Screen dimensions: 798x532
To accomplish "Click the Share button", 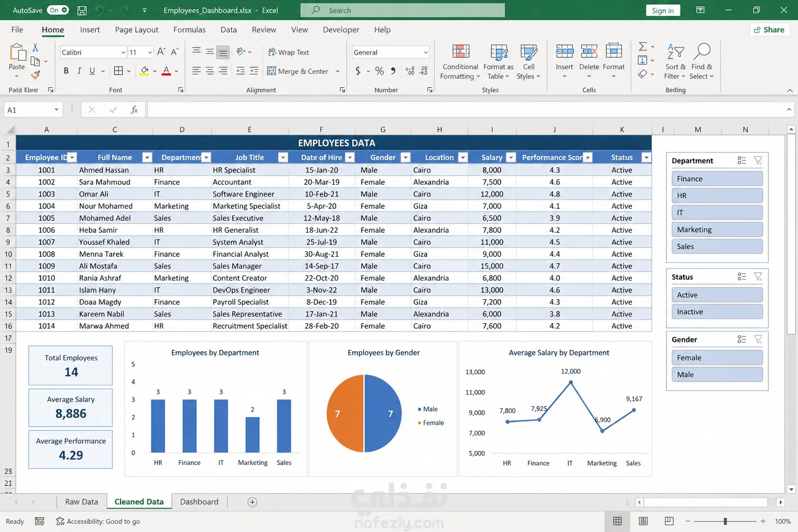I will tap(769, 30).
